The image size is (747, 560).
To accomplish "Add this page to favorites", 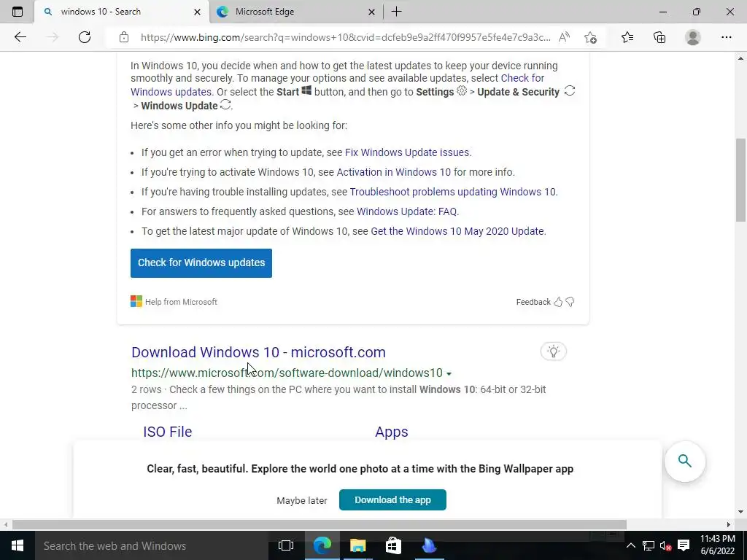I will click(x=590, y=37).
